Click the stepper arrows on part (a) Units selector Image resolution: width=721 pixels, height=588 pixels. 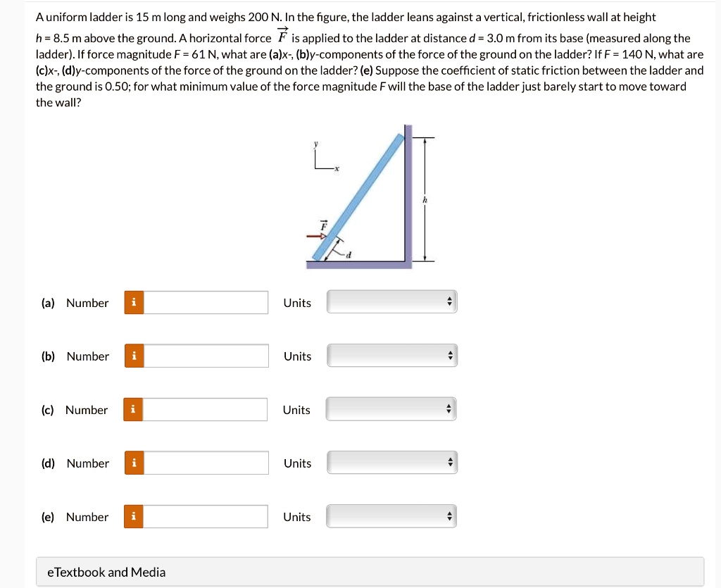pos(449,301)
